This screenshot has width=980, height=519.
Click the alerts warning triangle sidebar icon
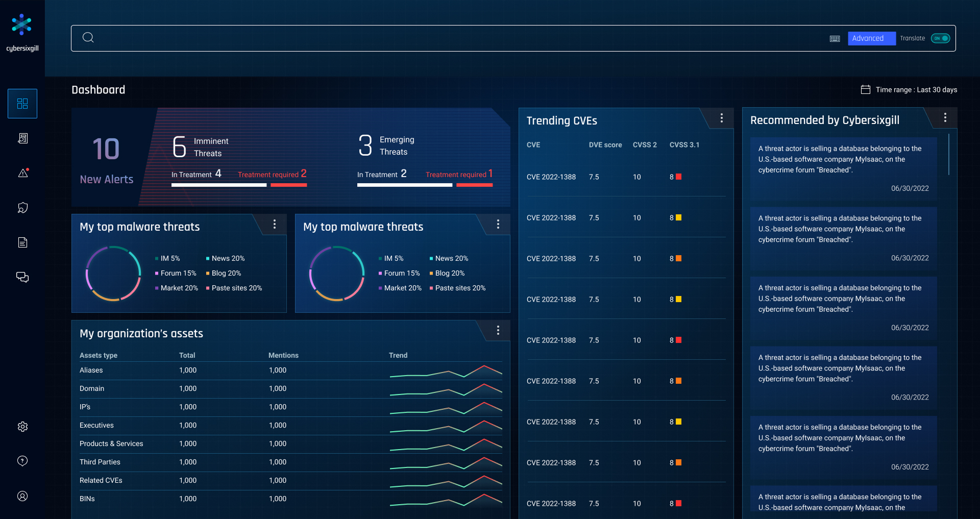pos(23,173)
